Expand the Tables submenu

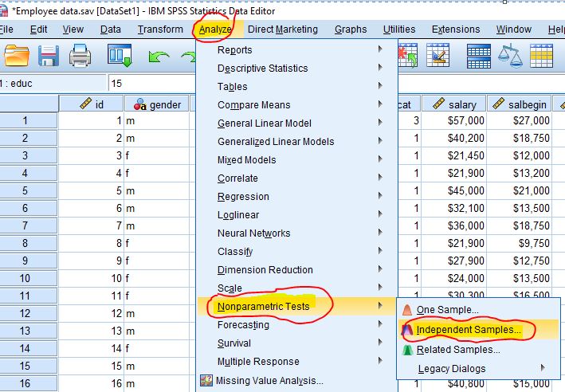pyautogui.click(x=297, y=87)
